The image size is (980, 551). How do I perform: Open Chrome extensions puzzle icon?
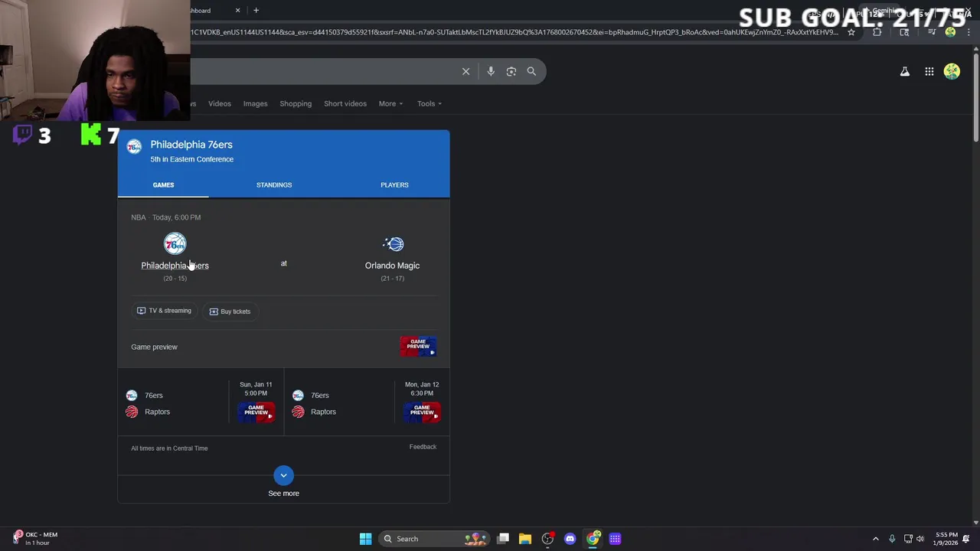(877, 32)
